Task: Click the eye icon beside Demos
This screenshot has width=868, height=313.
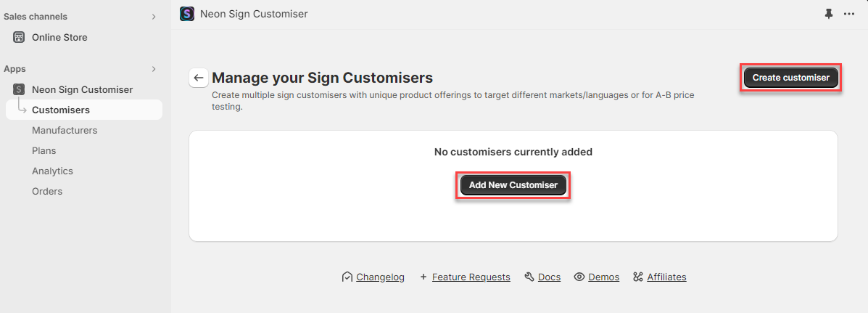Action: tap(579, 277)
